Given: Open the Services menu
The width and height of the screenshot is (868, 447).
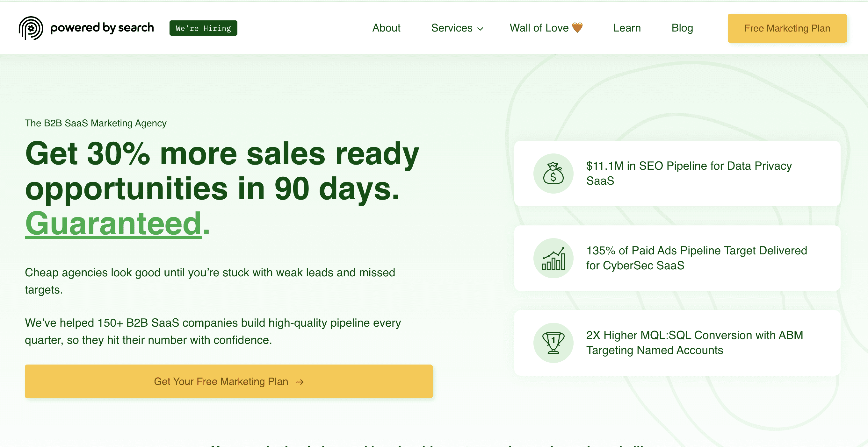Looking at the screenshot, I should (452, 28).
